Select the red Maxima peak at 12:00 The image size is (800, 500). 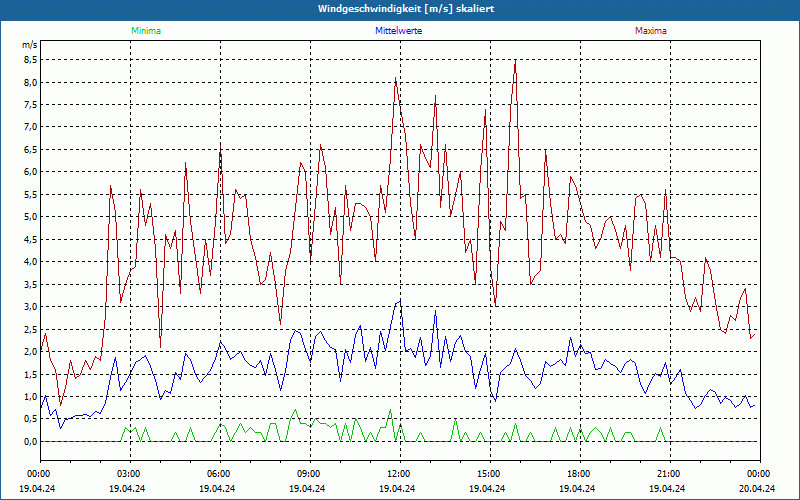coord(396,79)
